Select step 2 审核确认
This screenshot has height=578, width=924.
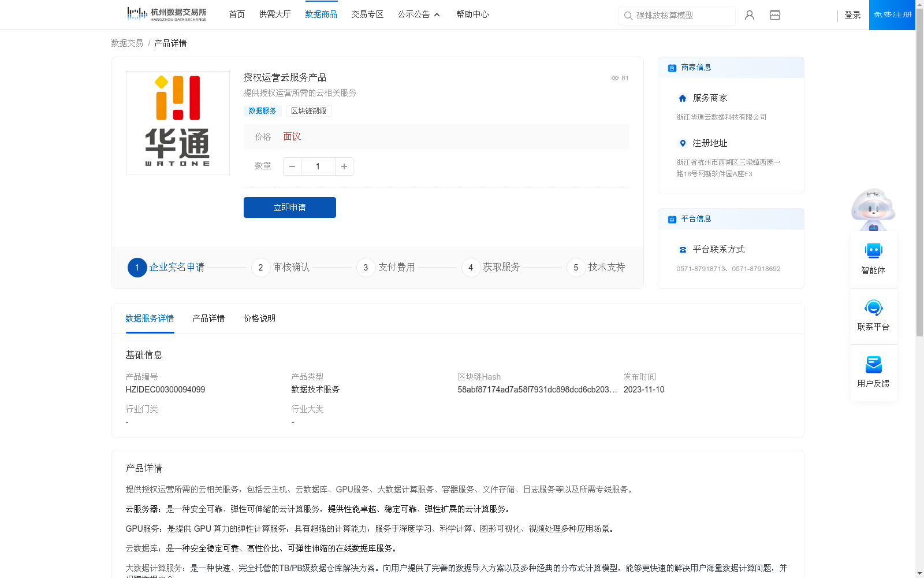click(281, 268)
